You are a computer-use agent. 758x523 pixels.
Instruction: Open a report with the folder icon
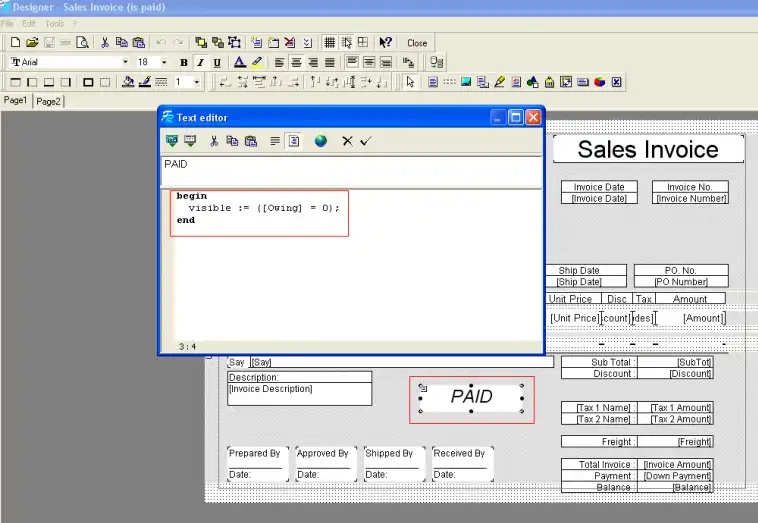coord(32,43)
